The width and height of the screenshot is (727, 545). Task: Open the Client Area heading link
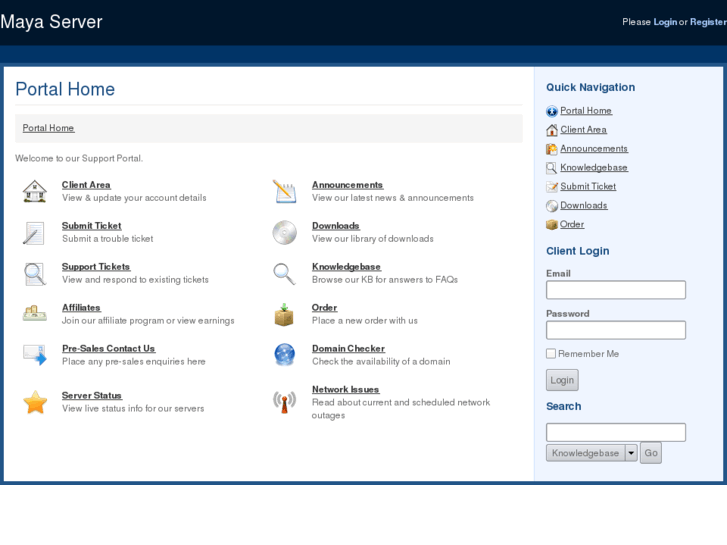(86, 185)
